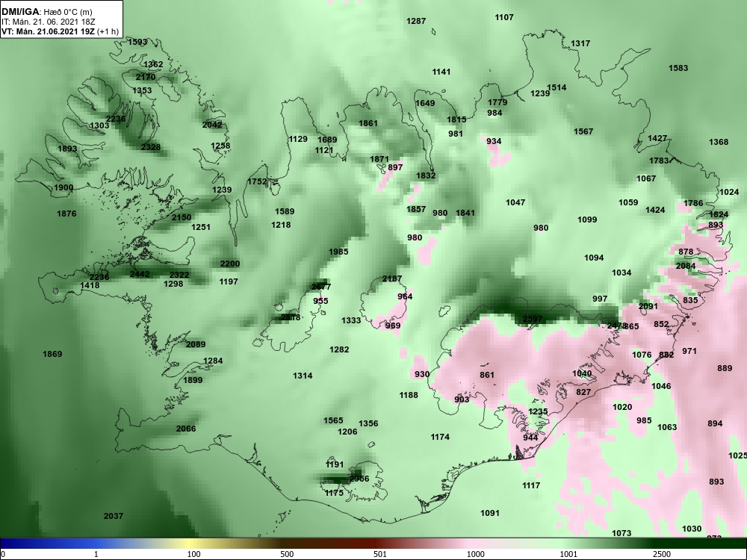Select the 1368 value on the east side
Image resolution: width=747 pixels, height=560 pixels.
pos(719,142)
